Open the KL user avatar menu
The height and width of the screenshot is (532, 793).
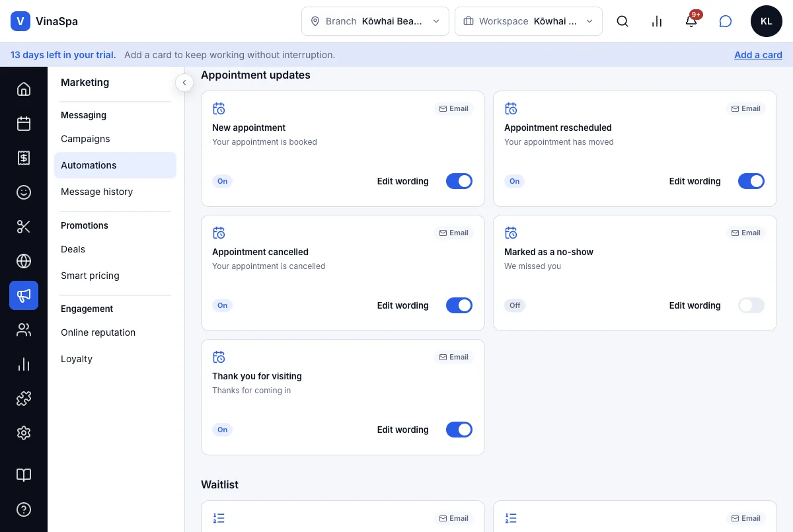(x=767, y=21)
